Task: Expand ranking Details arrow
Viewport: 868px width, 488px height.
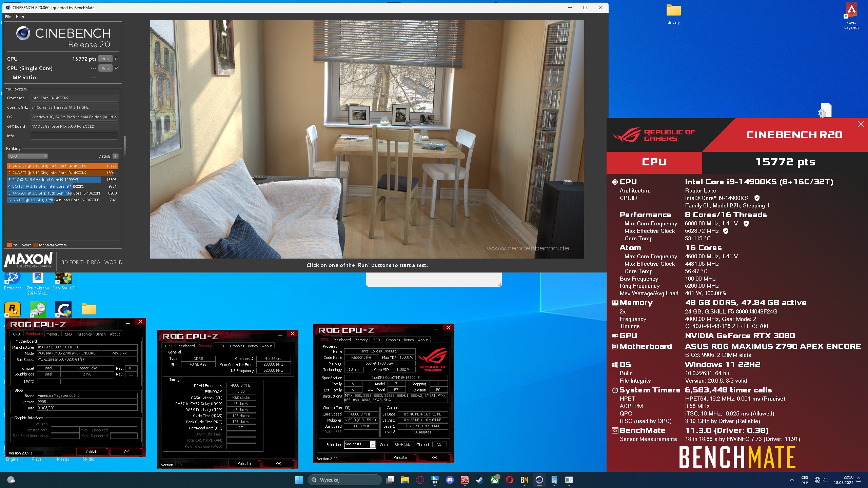Action: (x=116, y=156)
